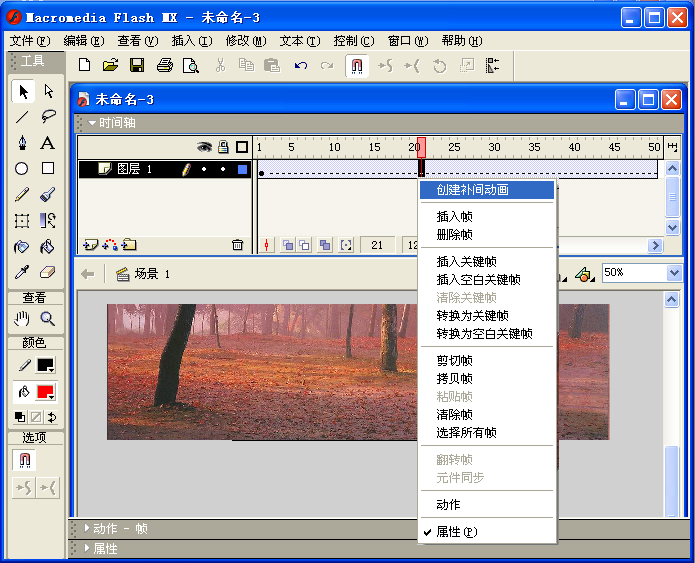Click the Print toolbar icon
Screen dimensions: 695x563
[164, 65]
